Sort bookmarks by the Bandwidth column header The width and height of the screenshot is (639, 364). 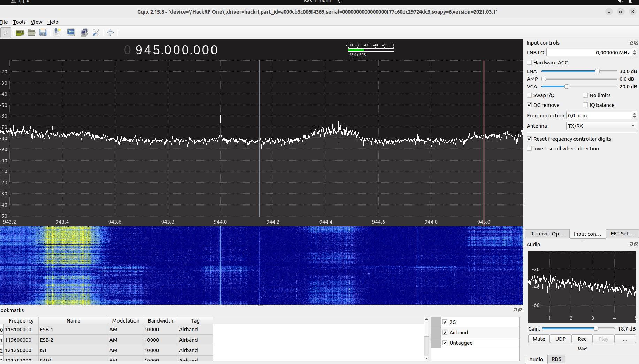point(160,320)
